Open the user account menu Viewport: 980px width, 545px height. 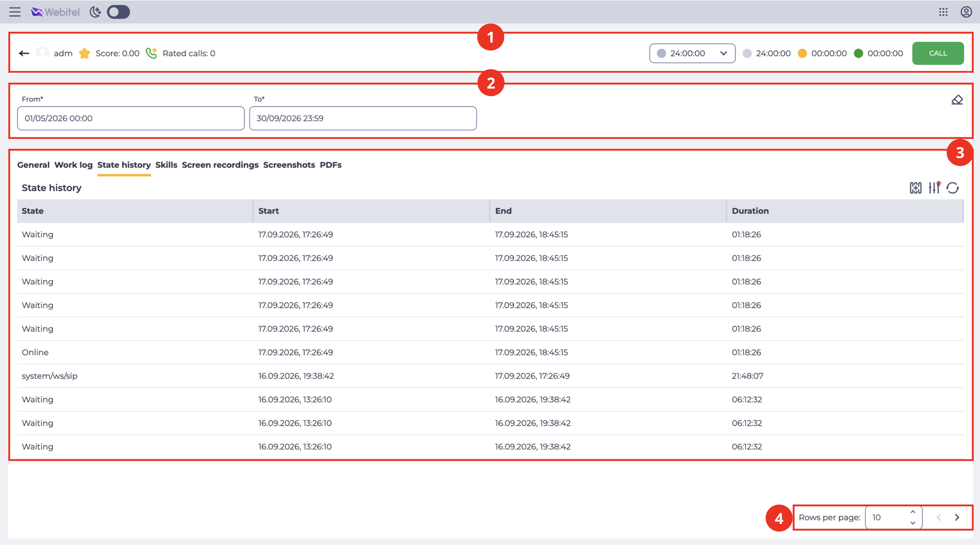[966, 12]
